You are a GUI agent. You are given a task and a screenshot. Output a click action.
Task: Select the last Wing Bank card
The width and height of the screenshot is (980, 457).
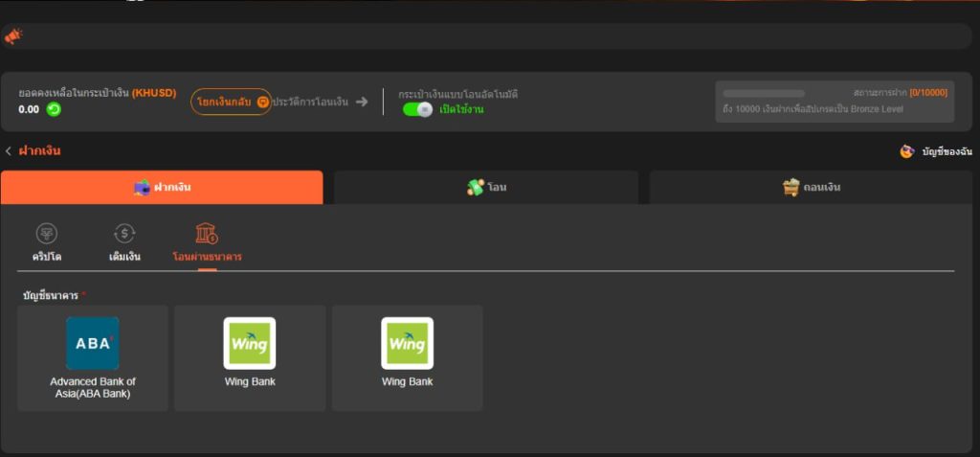(x=407, y=343)
